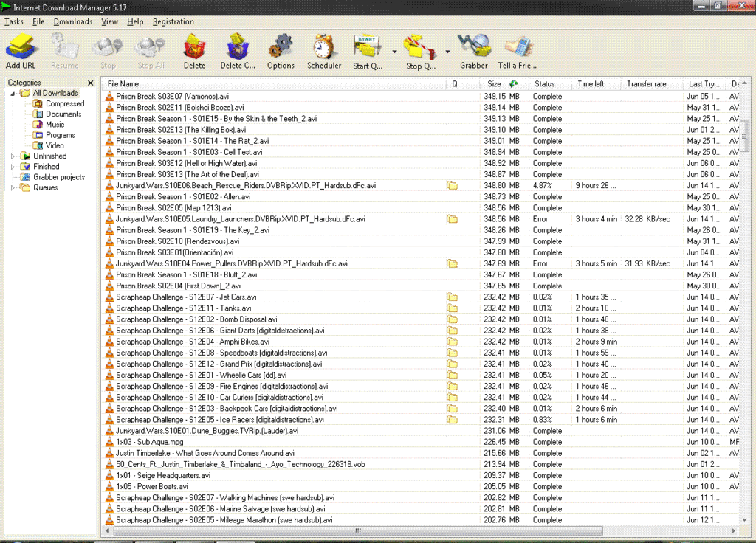756x543 pixels.
Task: Click the horizontal scrollbar right arrow
Action: [x=734, y=530]
